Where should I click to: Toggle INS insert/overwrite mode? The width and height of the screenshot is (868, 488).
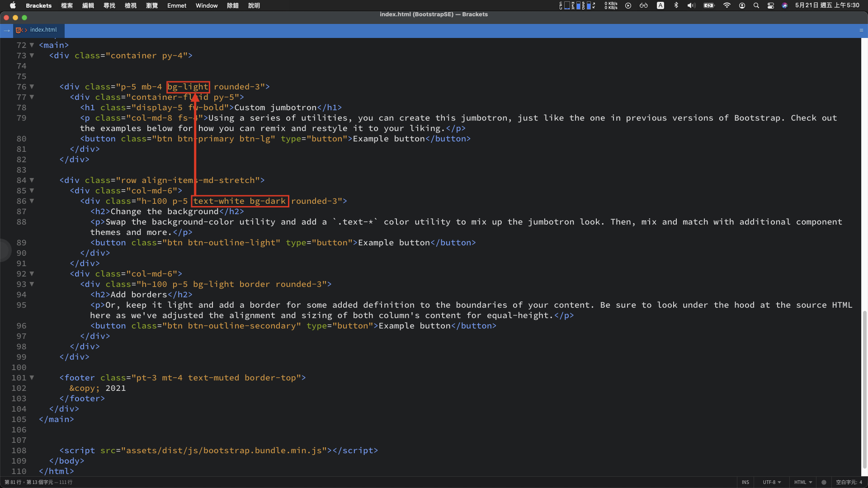(x=745, y=482)
